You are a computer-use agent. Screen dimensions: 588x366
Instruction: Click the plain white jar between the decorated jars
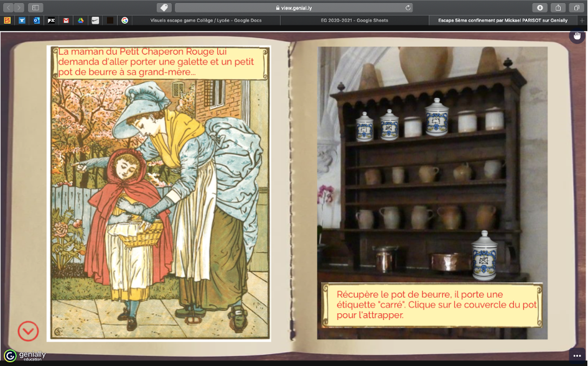tap(413, 127)
